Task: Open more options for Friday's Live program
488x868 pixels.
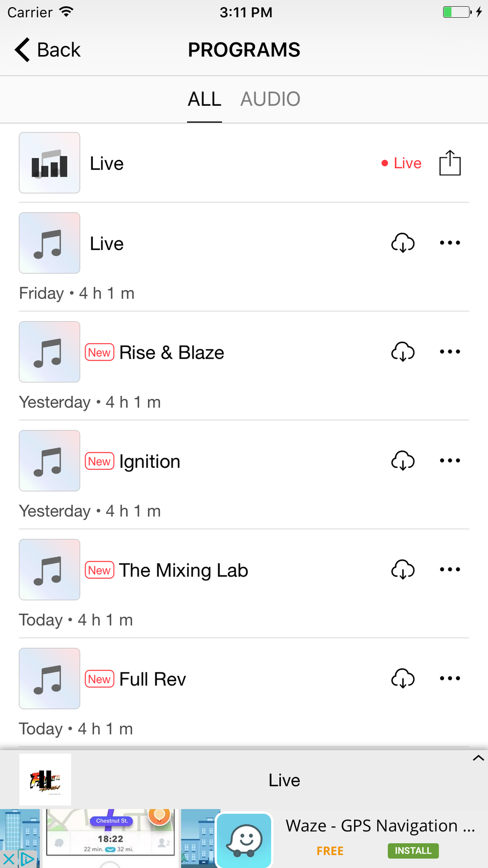Action: (x=450, y=243)
